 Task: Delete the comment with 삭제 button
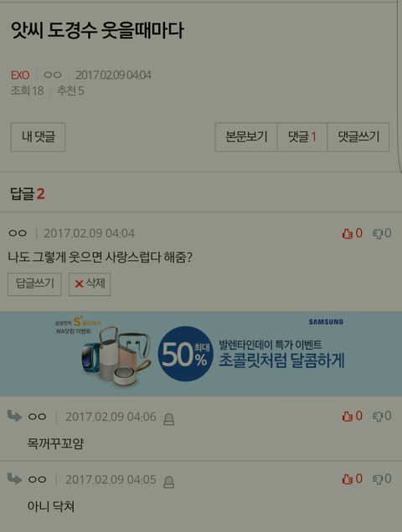[90, 284]
